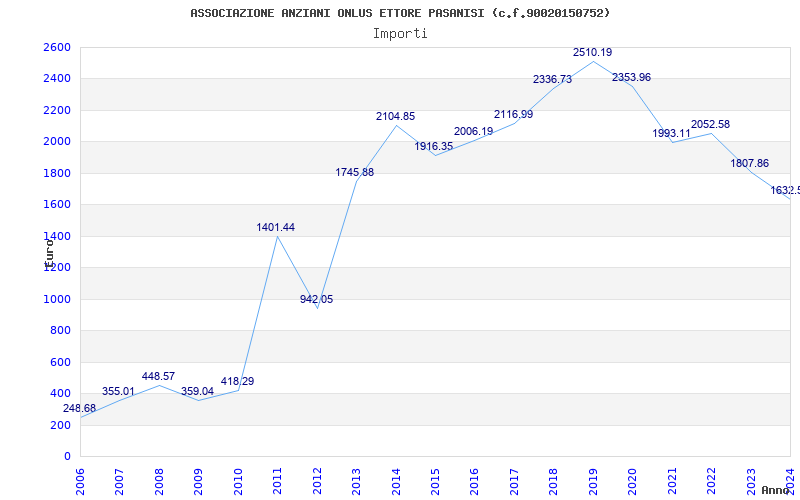Image resolution: width=800 pixels, height=500 pixels.
Task: Select data label 942.05
Action: click(x=316, y=299)
